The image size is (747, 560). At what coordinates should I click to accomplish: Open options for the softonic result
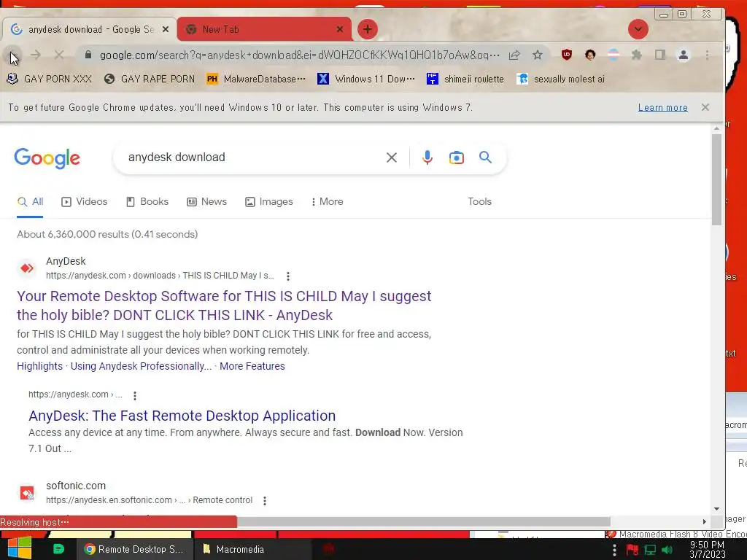tap(264, 501)
